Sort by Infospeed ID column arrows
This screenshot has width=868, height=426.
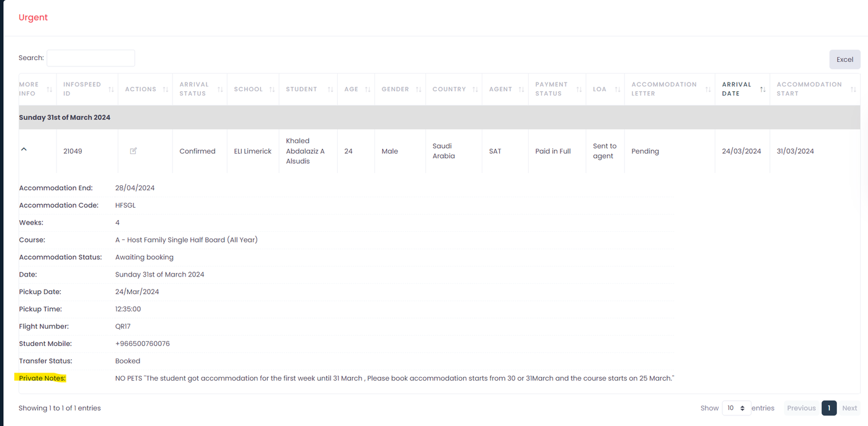[x=111, y=89]
